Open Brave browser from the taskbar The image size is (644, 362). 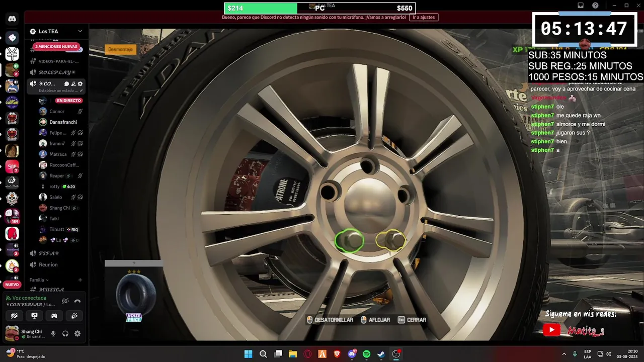[337, 354]
